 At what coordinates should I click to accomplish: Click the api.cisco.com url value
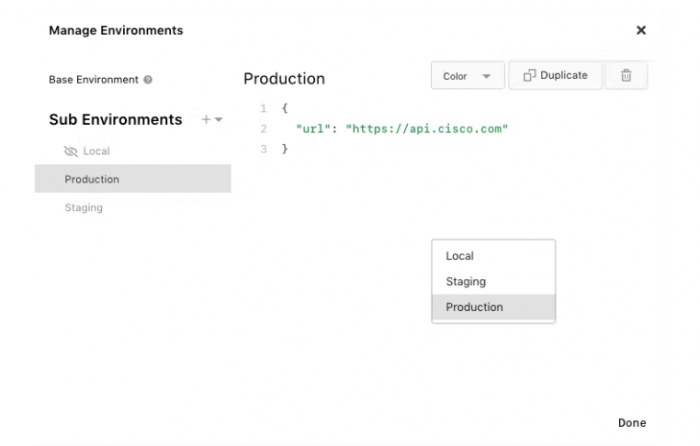tap(427, 129)
